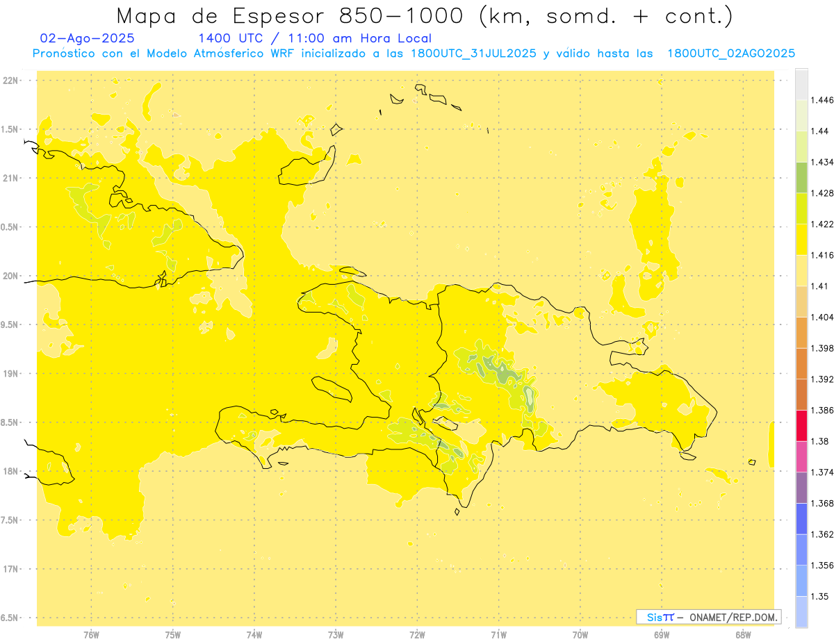Select the purple colorbar swatch between 1.368 and 1.374
This screenshot has width=834, height=644.
(801, 488)
